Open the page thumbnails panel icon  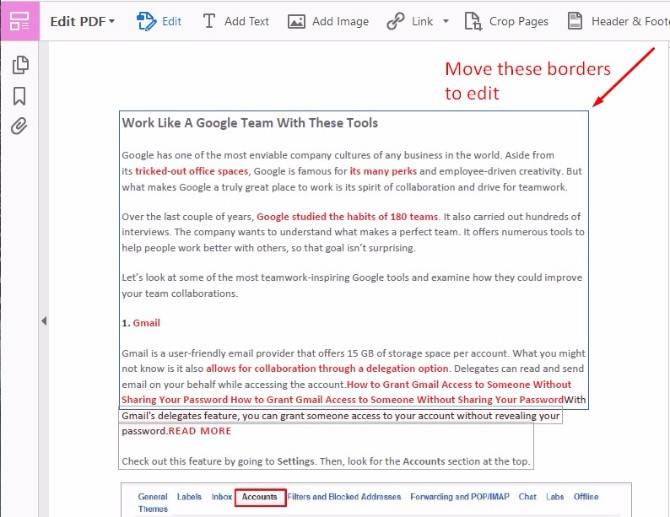20,65
